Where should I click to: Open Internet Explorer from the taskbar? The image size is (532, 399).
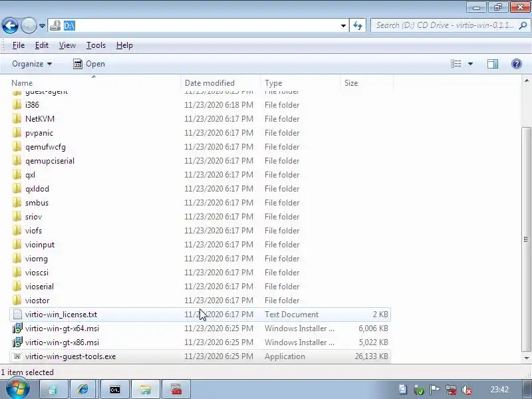(x=82, y=389)
